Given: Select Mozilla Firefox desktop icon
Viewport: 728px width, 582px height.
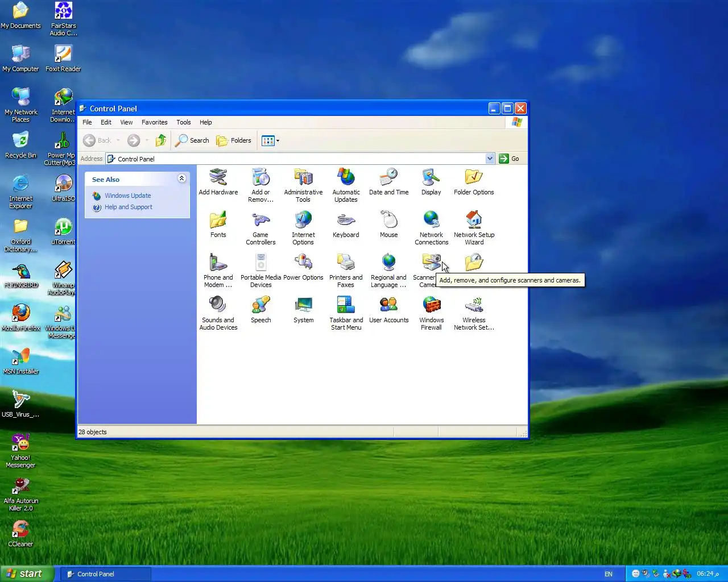Looking at the screenshot, I should pyautogui.click(x=21, y=318).
